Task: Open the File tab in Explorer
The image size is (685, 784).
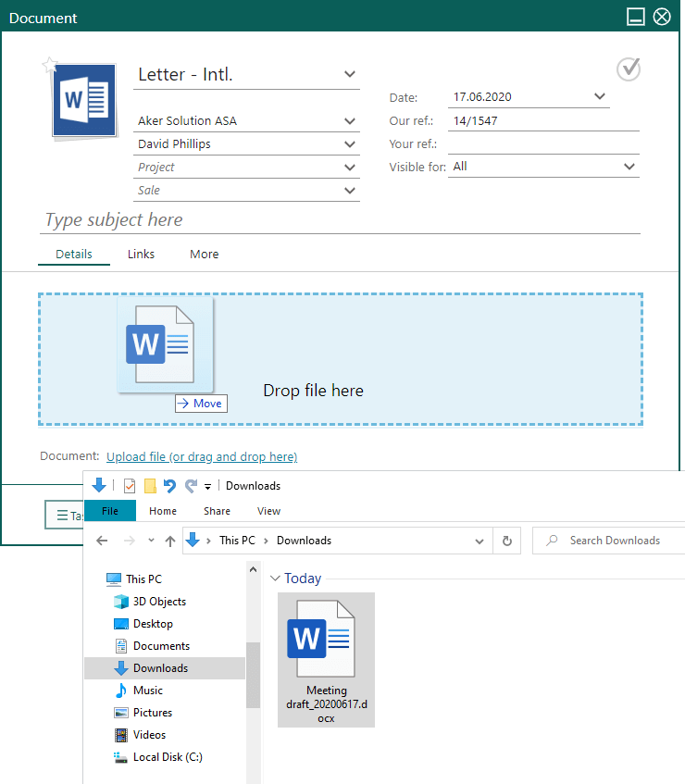Action: pos(110,511)
